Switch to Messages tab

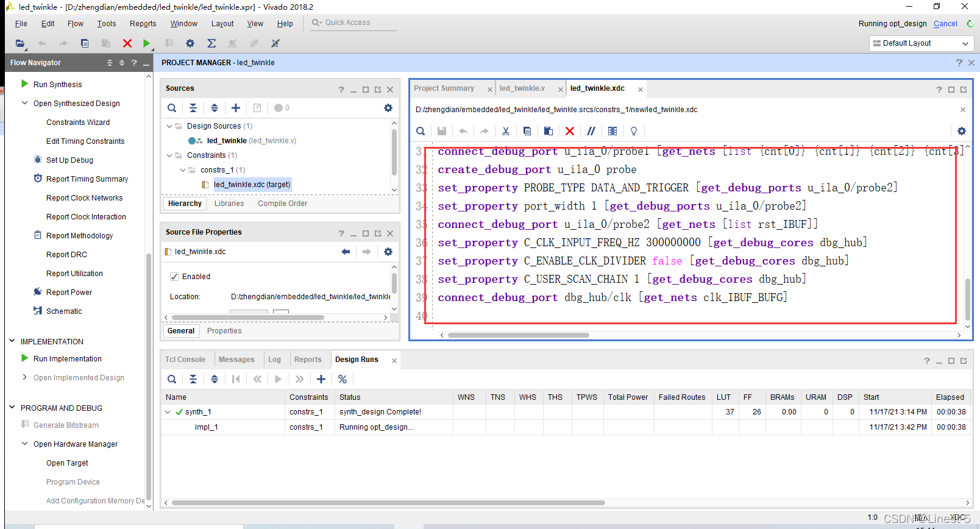[236, 360]
